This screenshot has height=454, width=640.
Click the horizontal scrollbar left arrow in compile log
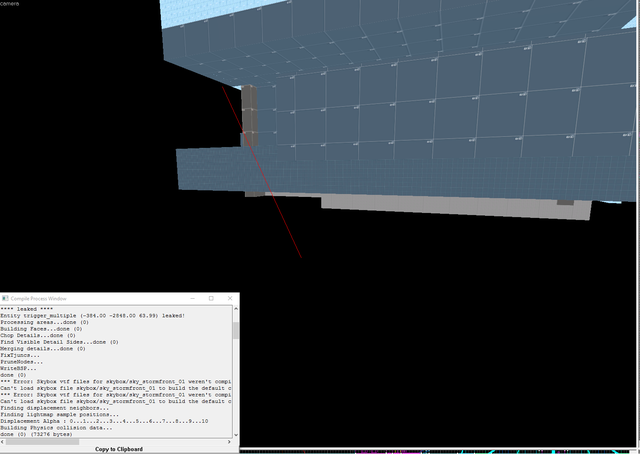click(2, 442)
